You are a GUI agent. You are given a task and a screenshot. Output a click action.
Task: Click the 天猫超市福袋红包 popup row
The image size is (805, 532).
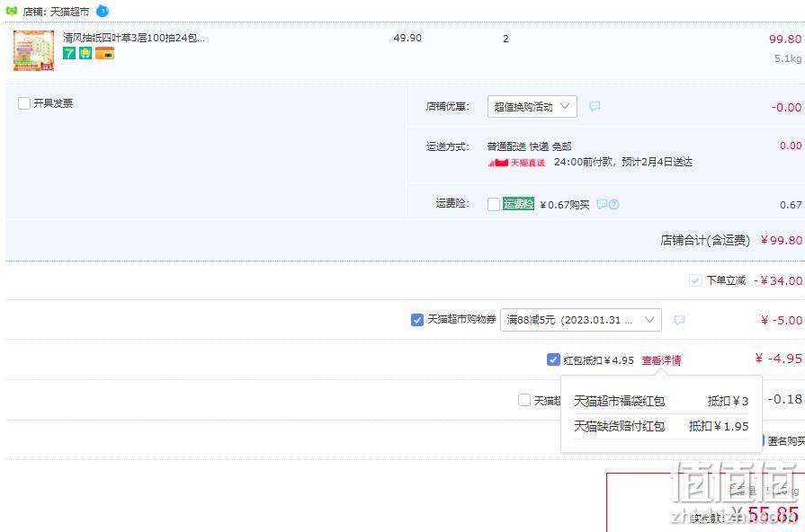661,401
